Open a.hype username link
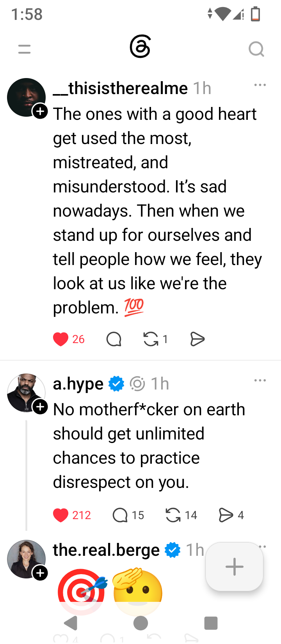This screenshot has width=281, height=644. [x=78, y=384]
